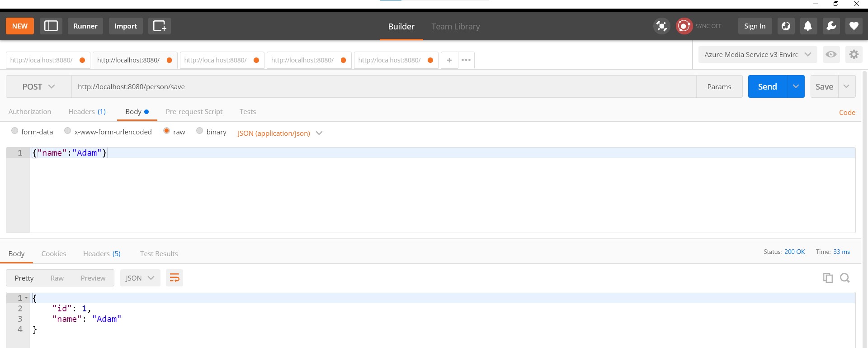This screenshot has width=868, height=348.
Task: Open the response Cookies tab
Action: (54, 253)
